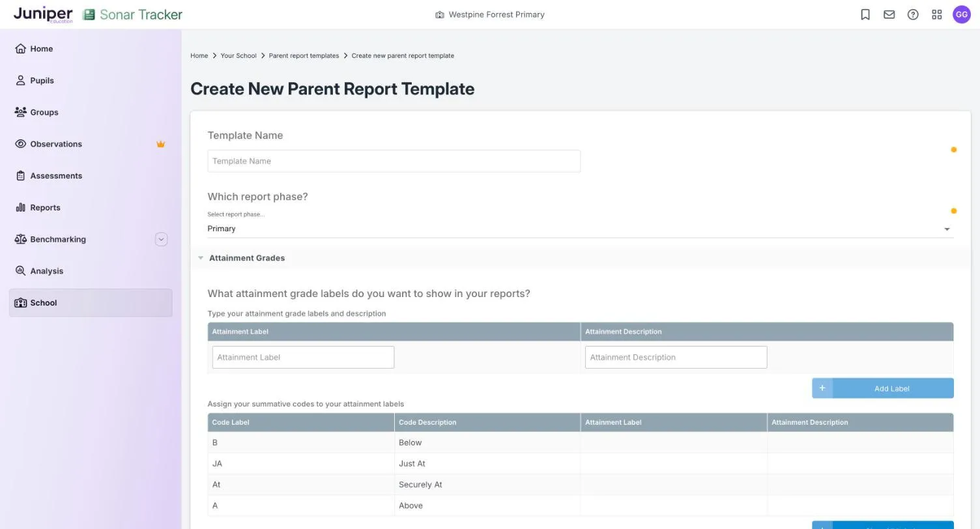The image size is (980, 529).
Task: Click the Groups people icon in sidebar
Action: pyautogui.click(x=20, y=112)
